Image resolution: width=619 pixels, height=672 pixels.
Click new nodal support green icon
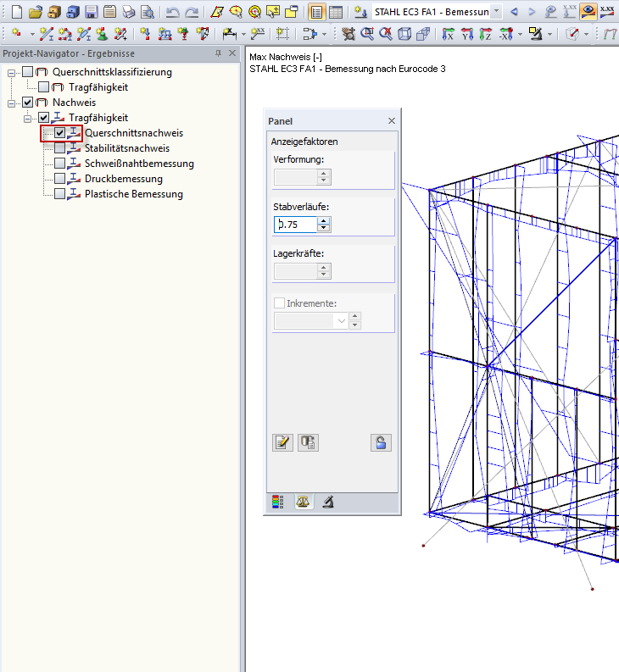pyautogui.click(x=102, y=34)
